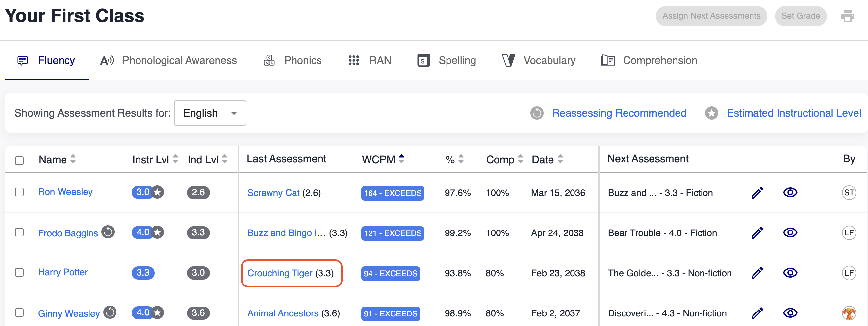The height and width of the screenshot is (326, 868).
Task: Click star on Ron Weasley's 3.0 level
Action: (x=157, y=192)
